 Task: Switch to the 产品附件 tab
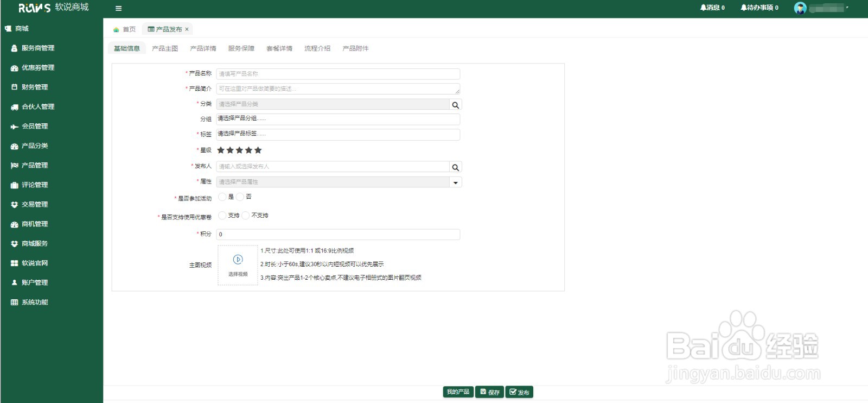[355, 48]
